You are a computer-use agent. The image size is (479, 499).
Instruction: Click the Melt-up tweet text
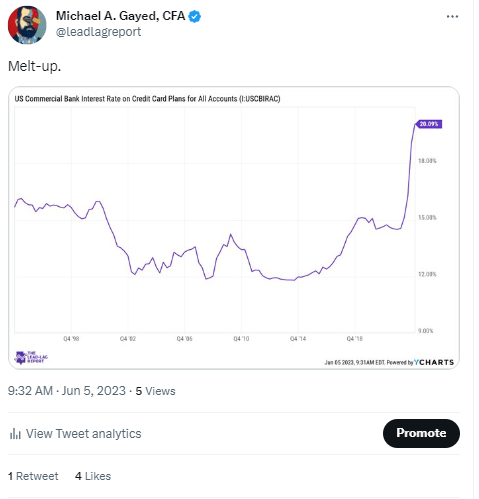point(35,66)
